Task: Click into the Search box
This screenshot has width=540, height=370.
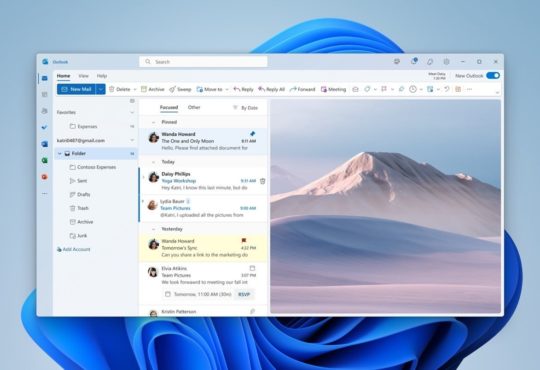Action: pos(203,62)
